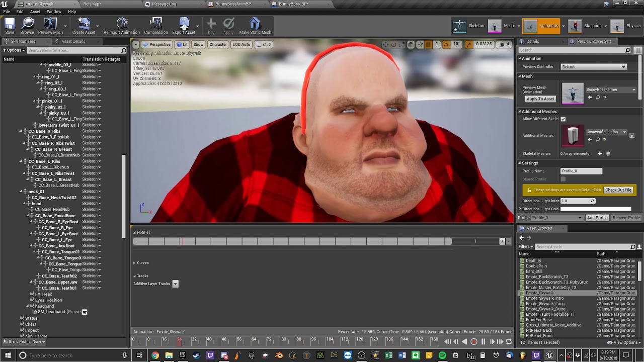Toggle the Lit view mode button
Viewport: 644px width, 362px height.
[182, 44]
